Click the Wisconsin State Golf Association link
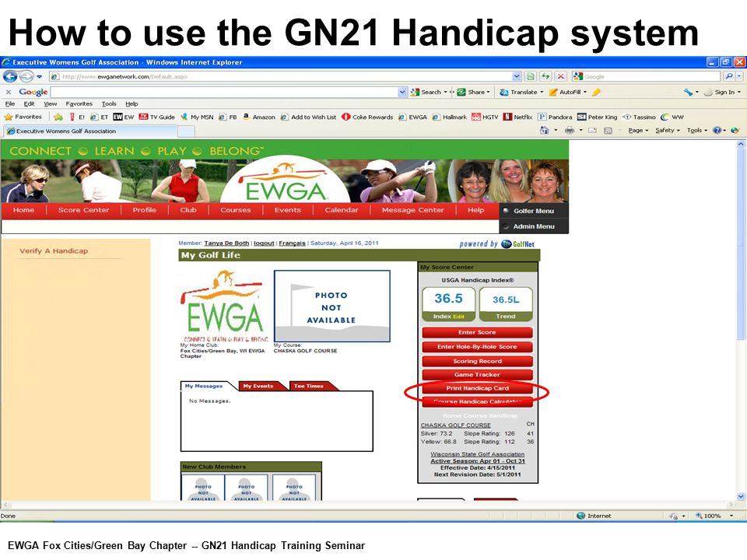The image size is (747, 560). [477, 454]
